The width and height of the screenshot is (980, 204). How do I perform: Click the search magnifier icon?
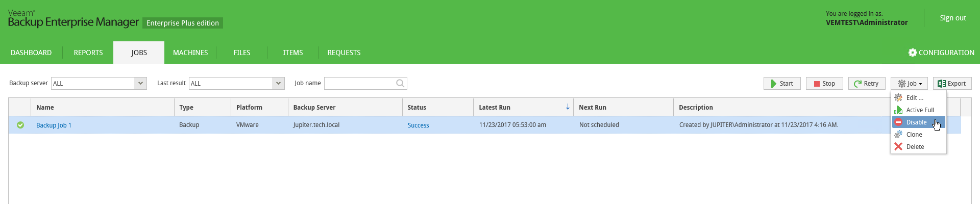401,83
